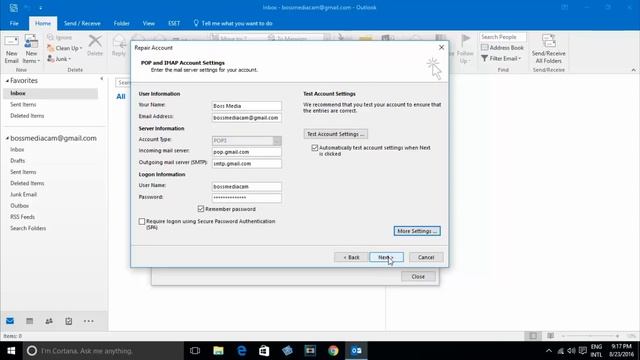The width and height of the screenshot is (640, 360).
Task: Collapse the Favorites section
Action: click(x=7, y=81)
